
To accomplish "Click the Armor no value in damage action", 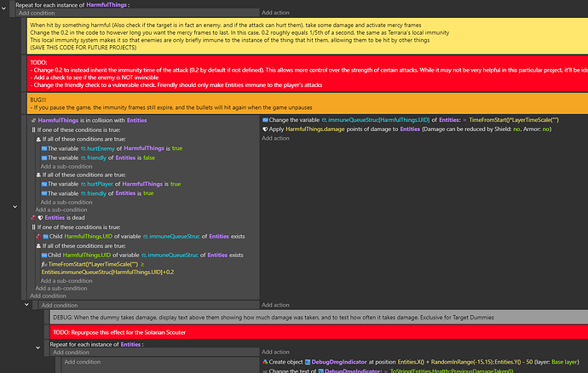I will 545,129.
